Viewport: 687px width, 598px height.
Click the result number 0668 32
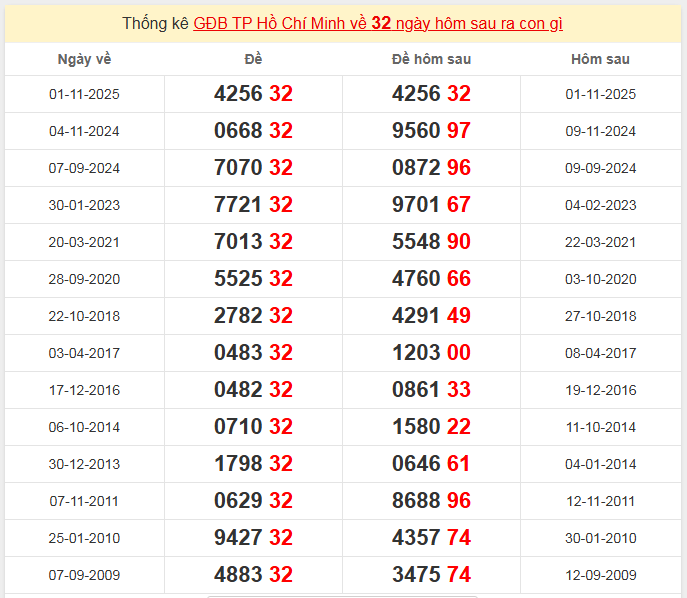(x=253, y=131)
